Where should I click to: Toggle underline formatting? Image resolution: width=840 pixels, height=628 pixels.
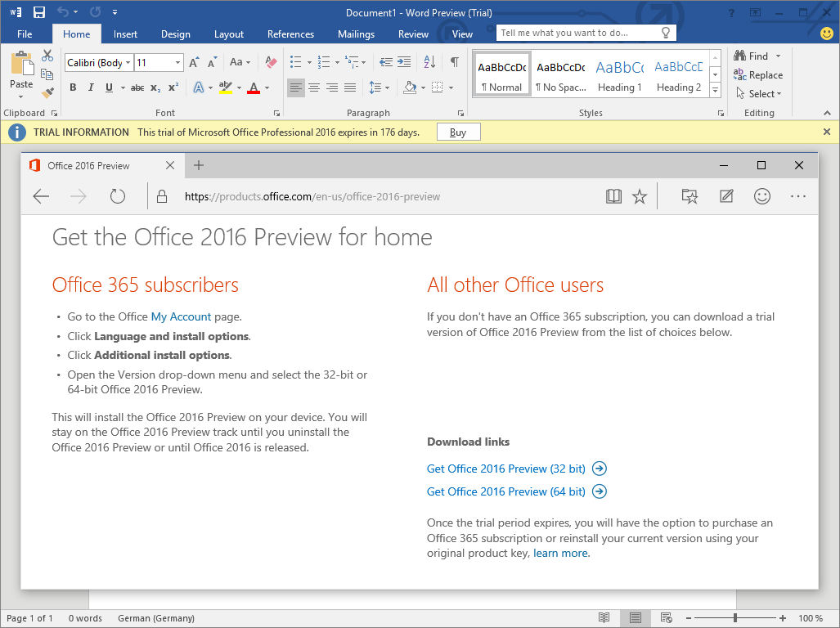click(109, 87)
